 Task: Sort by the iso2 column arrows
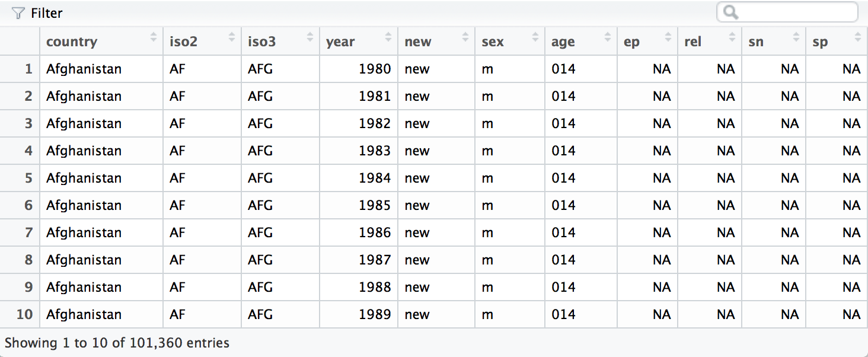click(232, 37)
